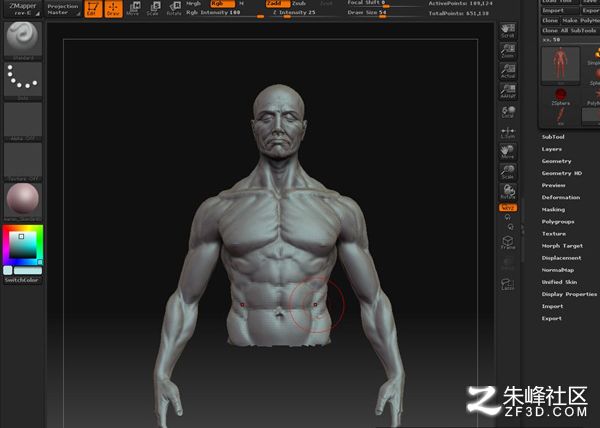
Task: Select the Rotate transform tool in top toolbar
Action: click(174, 9)
